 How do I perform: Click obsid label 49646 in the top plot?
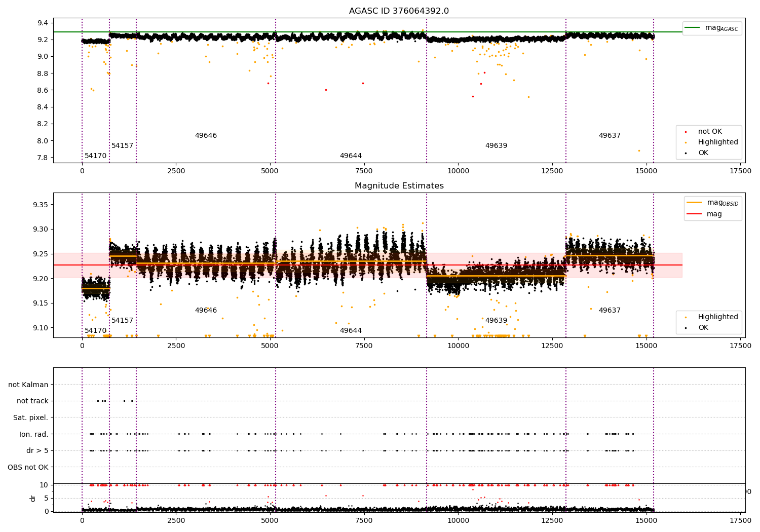tap(206, 136)
